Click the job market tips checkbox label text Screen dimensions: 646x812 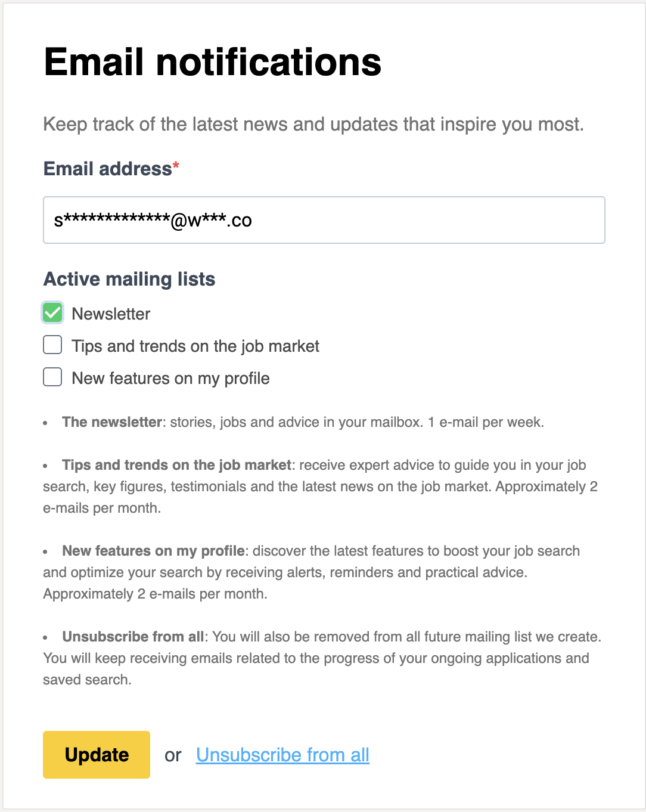(x=195, y=346)
